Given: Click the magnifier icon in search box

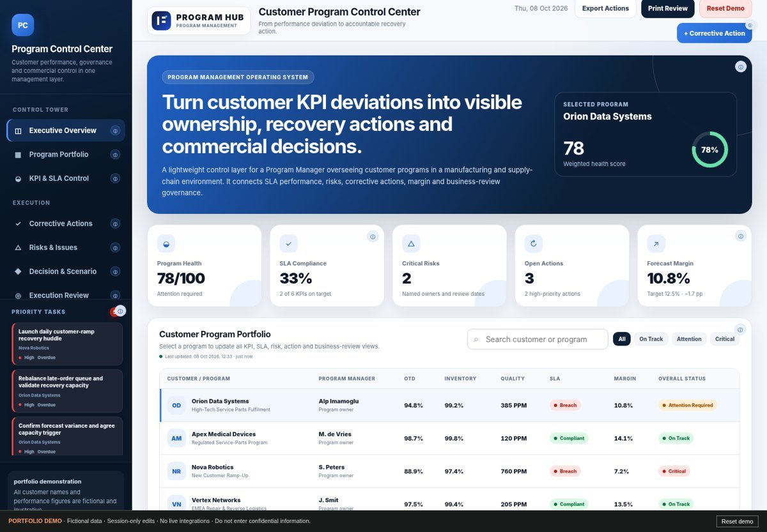Looking at the screenshot, I should point(476,340).
